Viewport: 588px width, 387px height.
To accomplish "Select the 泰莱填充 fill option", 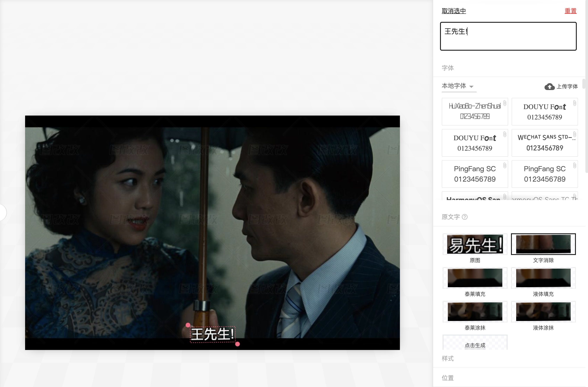I will pos(475,278).
